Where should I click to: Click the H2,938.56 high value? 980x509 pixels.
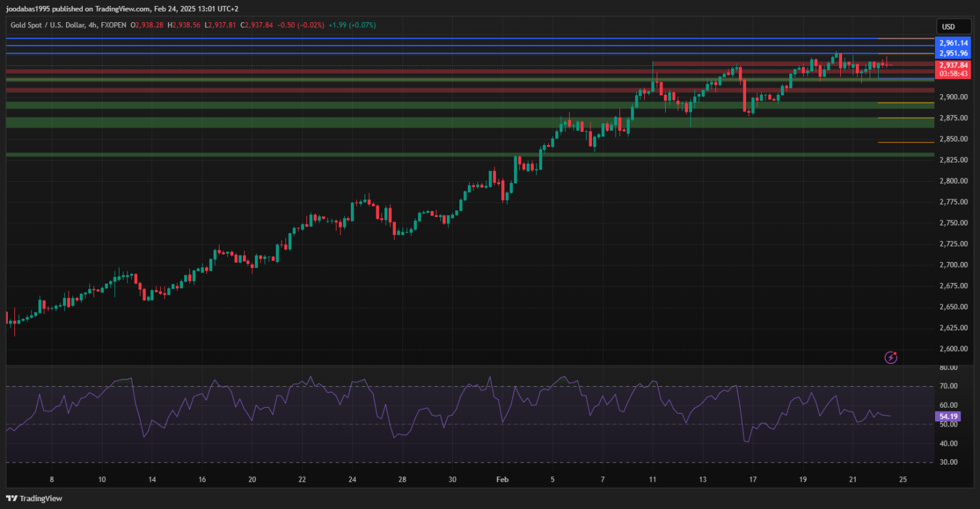click(x=185, y=25)
